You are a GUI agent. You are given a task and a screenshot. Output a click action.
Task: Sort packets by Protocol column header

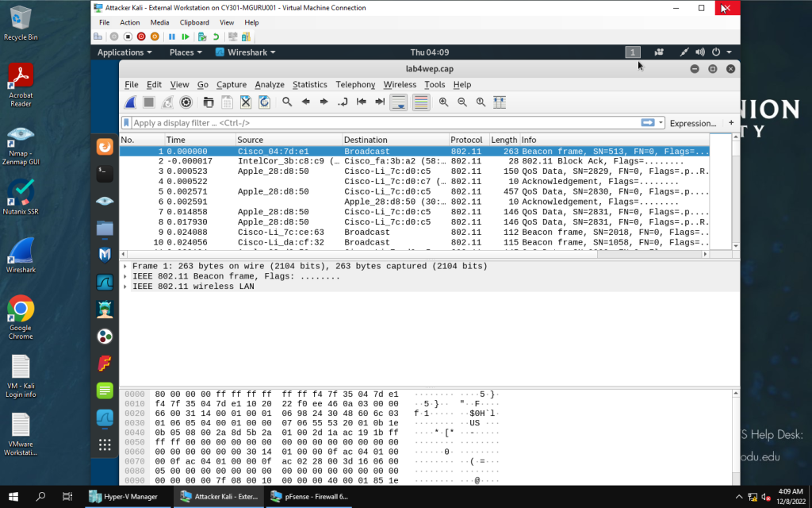[x=469, y=140]
